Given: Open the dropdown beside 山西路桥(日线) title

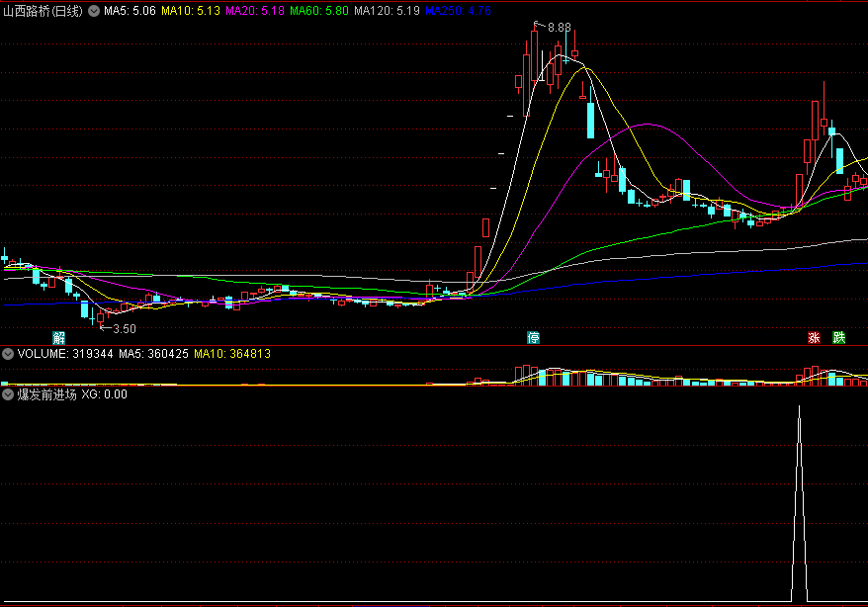Looking at the screenshot, I should pyautogui.click(x=94, y=11).
